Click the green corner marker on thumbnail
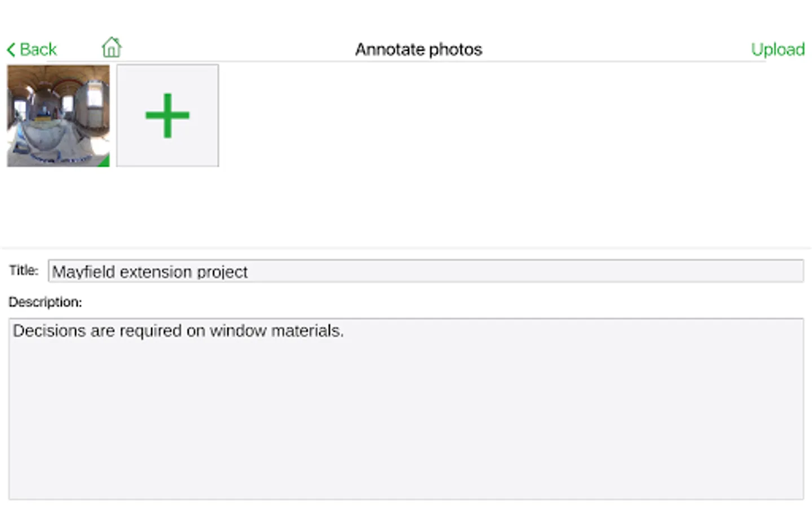 (104, 162)
